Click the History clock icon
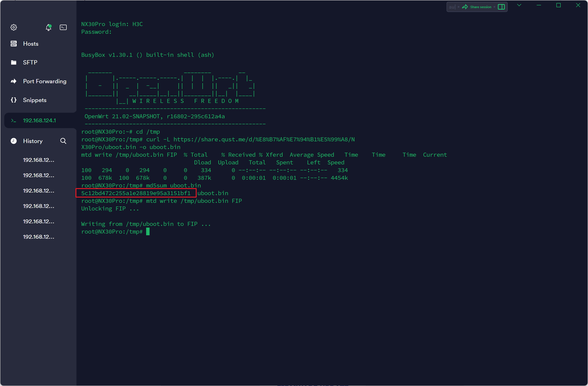The height and width of the screenshot is (386, 588). pyautogui.click(x=14, y=141)
